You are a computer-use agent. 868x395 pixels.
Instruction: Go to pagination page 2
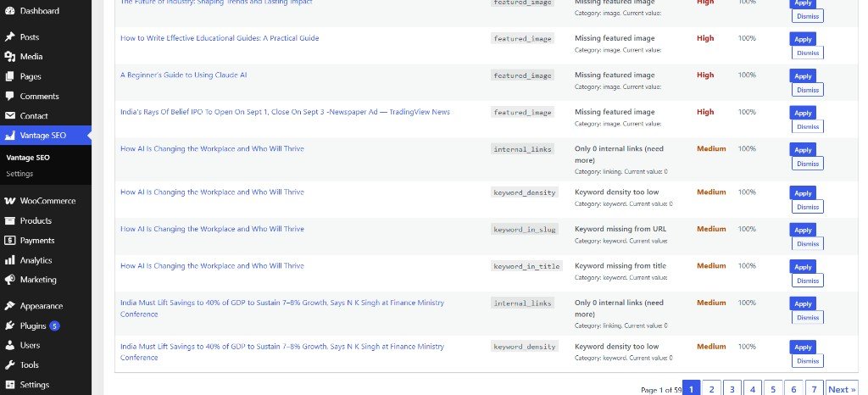pyautogui.click(x=711, y=389)
